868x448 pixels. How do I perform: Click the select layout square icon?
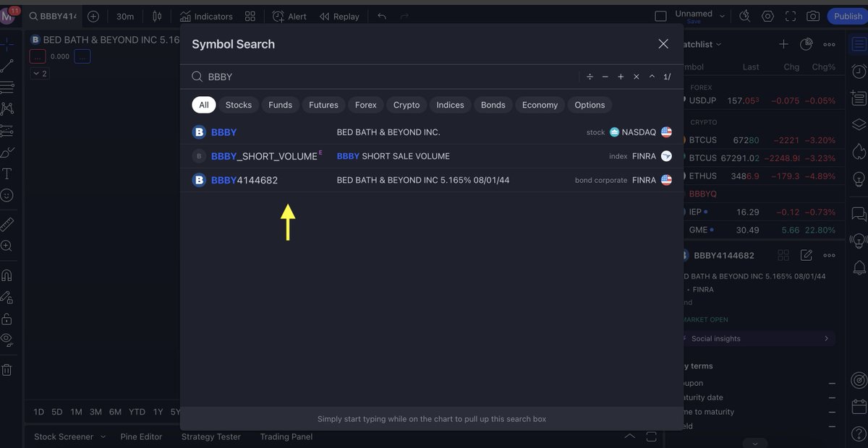(660, 16)
